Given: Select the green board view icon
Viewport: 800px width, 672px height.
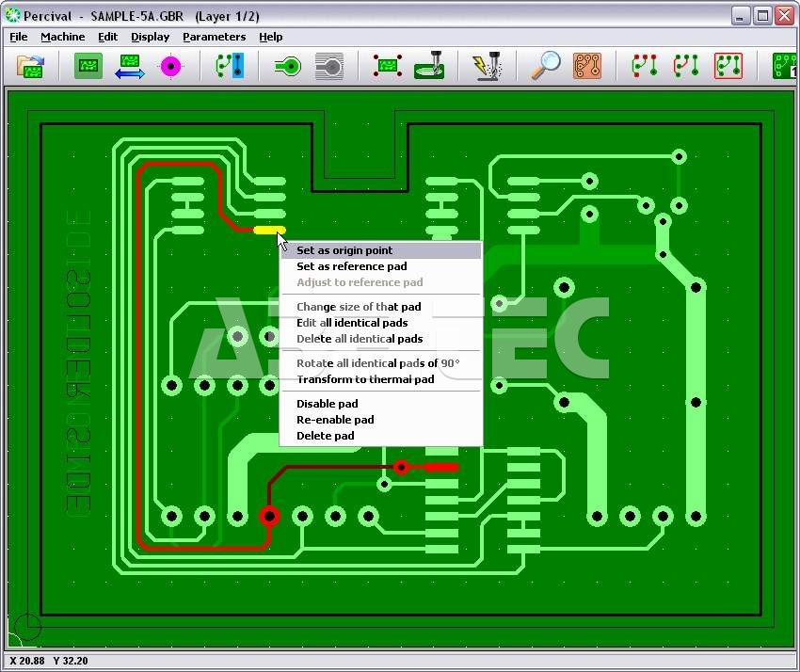Looking at the screenshot, I should click(x=88, y=66).
